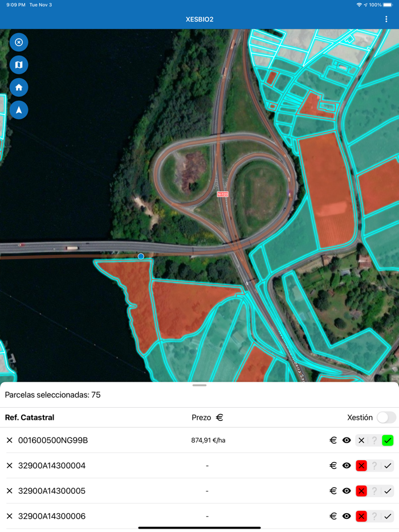Tap the N-120 road label
This screenshot has width=399, height=532.
[x=223, y=194]
